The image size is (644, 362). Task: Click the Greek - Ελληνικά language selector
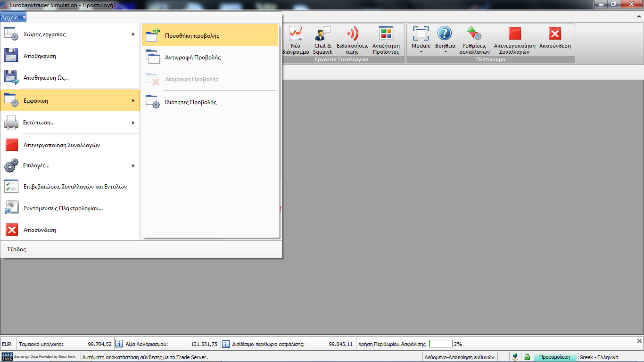(599, 357)
